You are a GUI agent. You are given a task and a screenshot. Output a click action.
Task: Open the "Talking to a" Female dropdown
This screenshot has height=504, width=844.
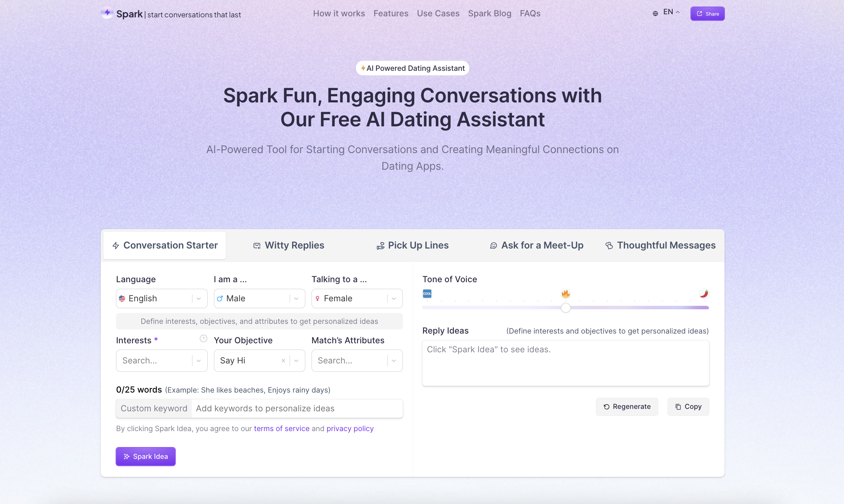point(357,299)
